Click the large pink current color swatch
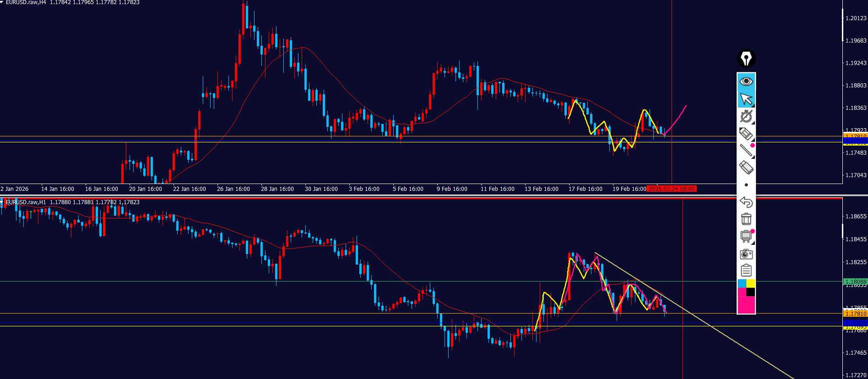This screenshot has width=868, height=379. [x=746, y=305]
